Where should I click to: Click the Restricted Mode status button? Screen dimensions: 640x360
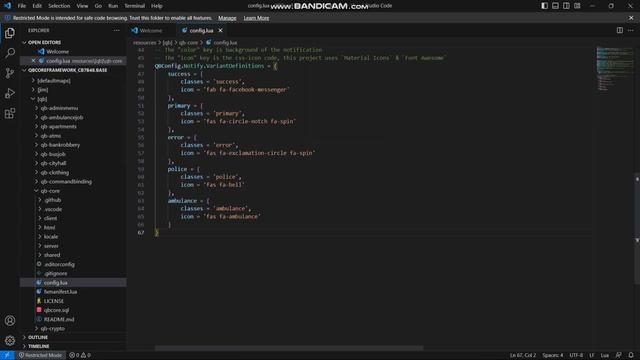(x=41, y=355)
